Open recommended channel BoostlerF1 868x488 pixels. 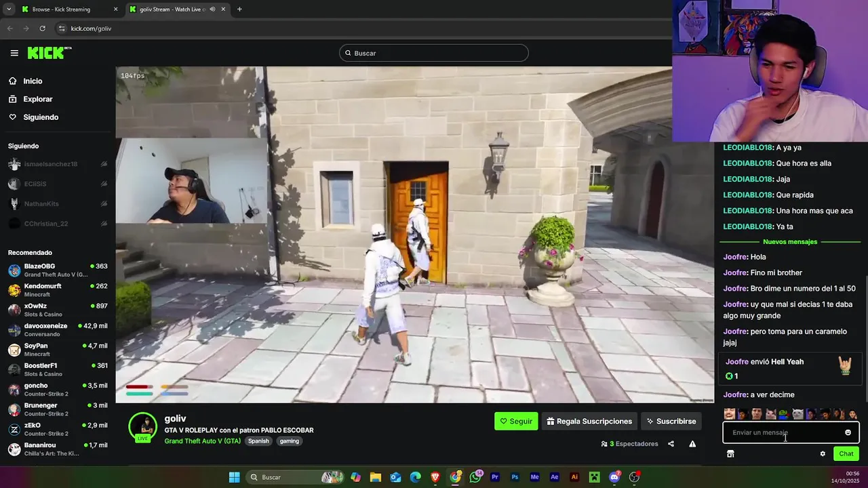click(58, 369)
